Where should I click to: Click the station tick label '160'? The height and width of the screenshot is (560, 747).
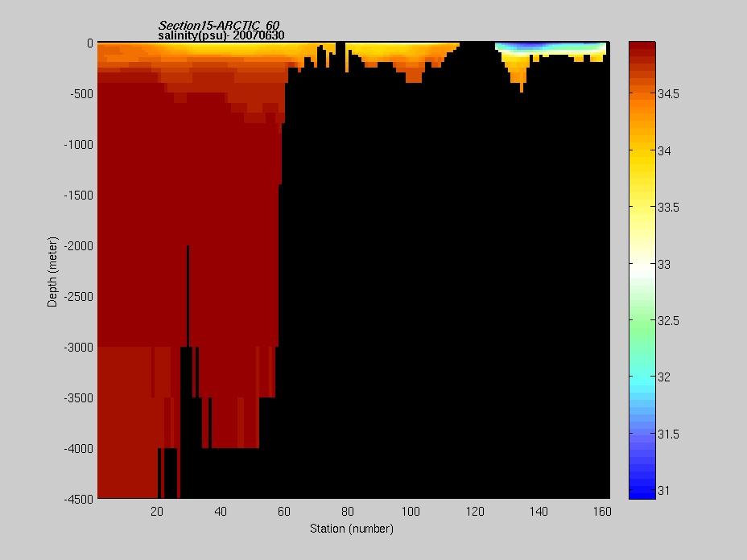[602, 512]
